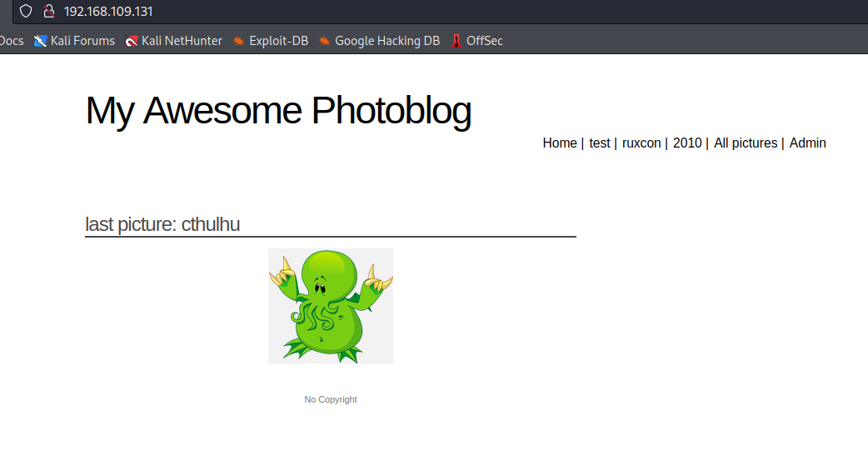Click the My Awesome Photoblog title
The height and width of the screenshot is (476, 868).
click(x=278, y=111)
